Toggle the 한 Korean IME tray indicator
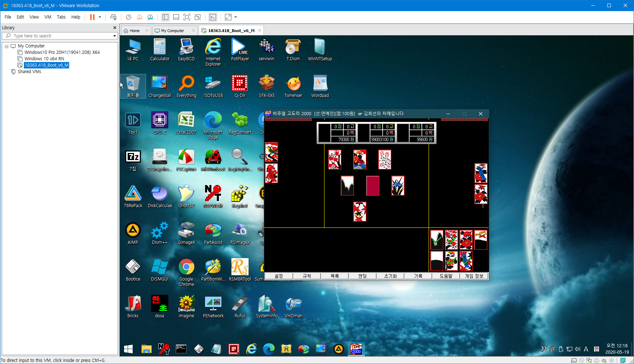 597,349
